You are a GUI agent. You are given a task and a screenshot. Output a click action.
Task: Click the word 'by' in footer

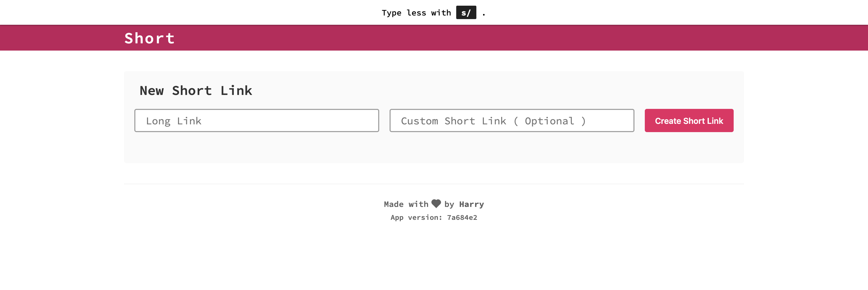tap(449, 204)
